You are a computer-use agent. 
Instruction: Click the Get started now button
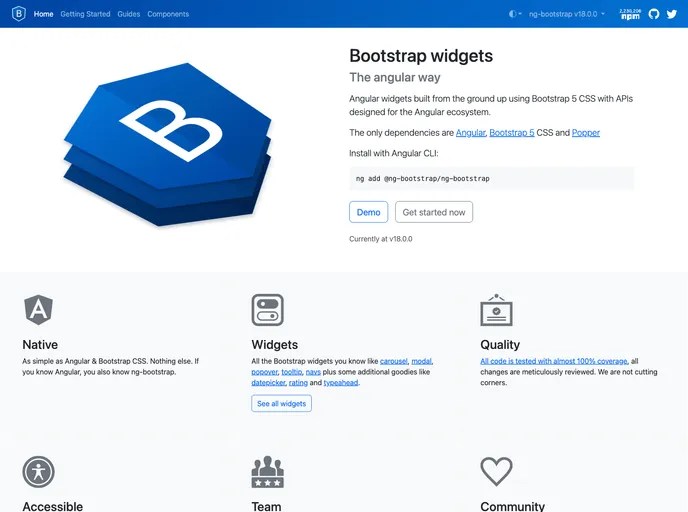click(434, 212)
